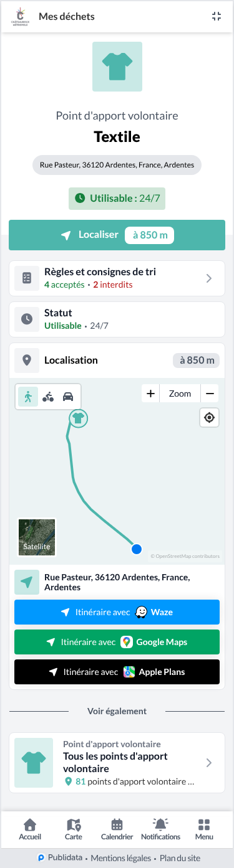Image resolution: width=234 pixels, height=868 pixels.
Task: Open Tous les points d'apport volontaire
Action: [x=117, y=763]
